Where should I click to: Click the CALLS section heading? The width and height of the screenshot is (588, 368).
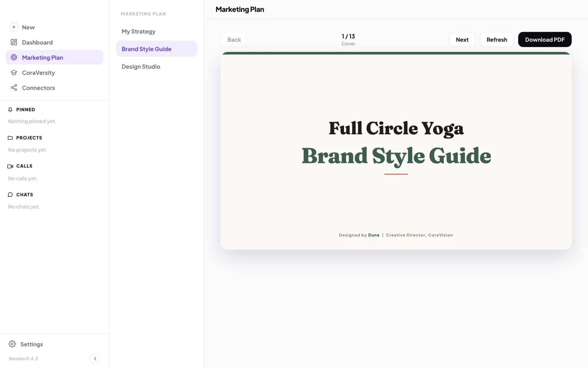coord(24,166)
